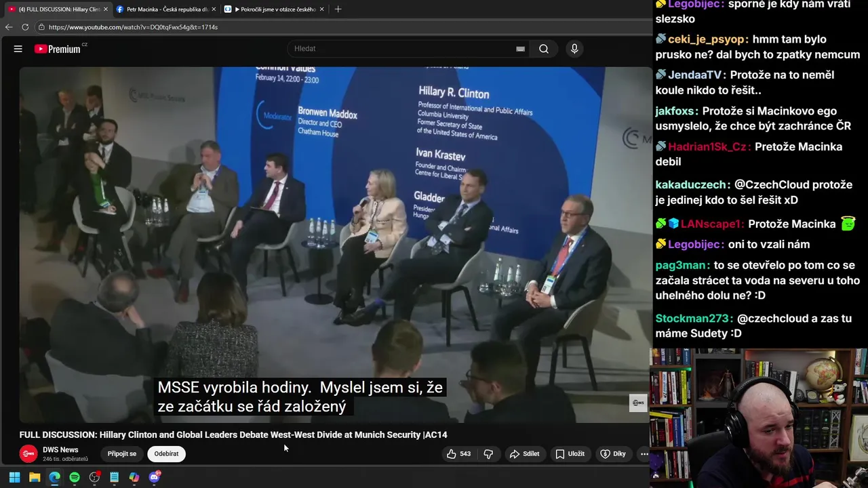
Task: Click Stockman273 username in chat
Action: [x=692, y=319]
